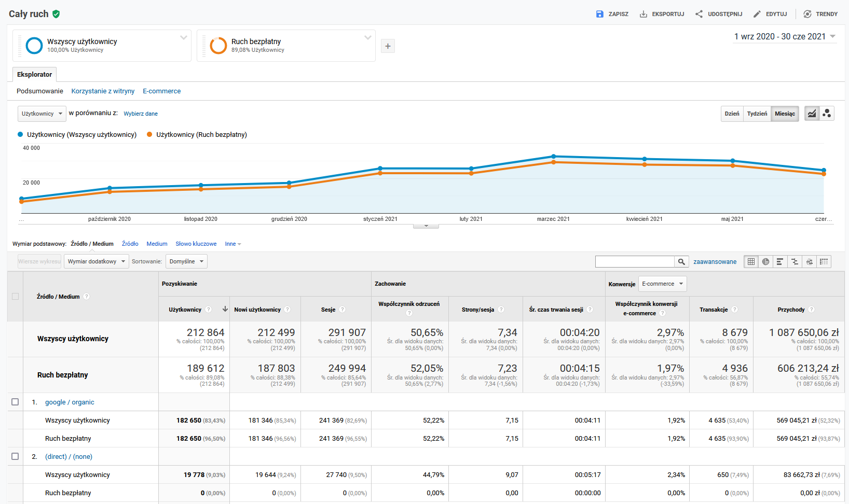This screenshot has width=849, height=504.
Task: Open the E-commerce conversions dropdown
Action: (662, 284)
